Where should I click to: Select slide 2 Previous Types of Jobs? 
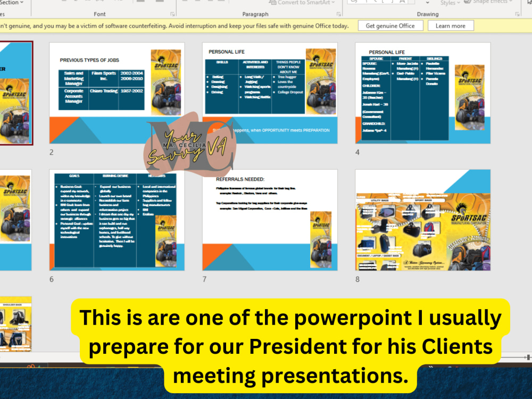(x=117, y=93)
